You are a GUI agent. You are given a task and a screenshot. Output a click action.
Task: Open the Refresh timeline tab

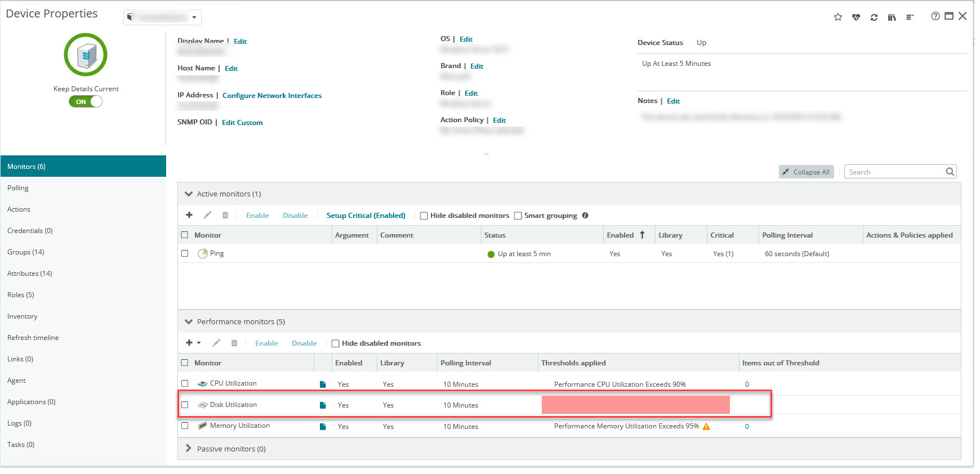(x=83, y=338)
